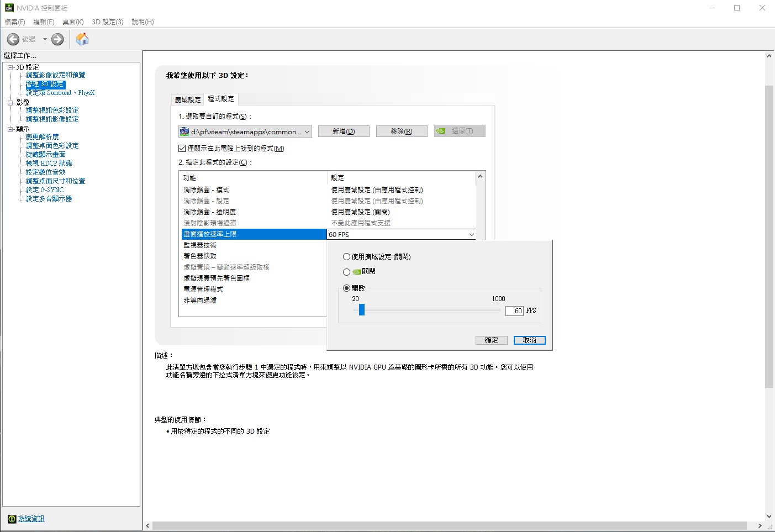Click the FPS limit slider handle

[x=362, y=310]
